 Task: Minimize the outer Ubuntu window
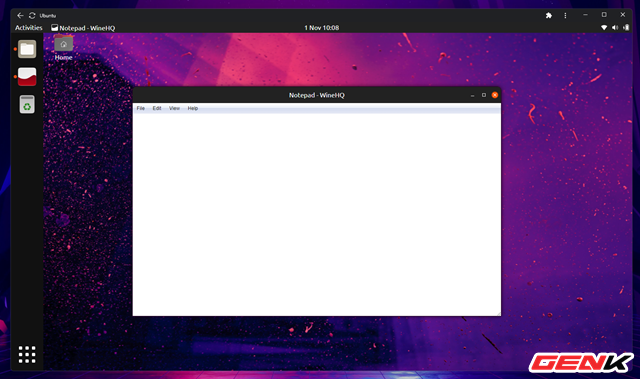[585, 15]
